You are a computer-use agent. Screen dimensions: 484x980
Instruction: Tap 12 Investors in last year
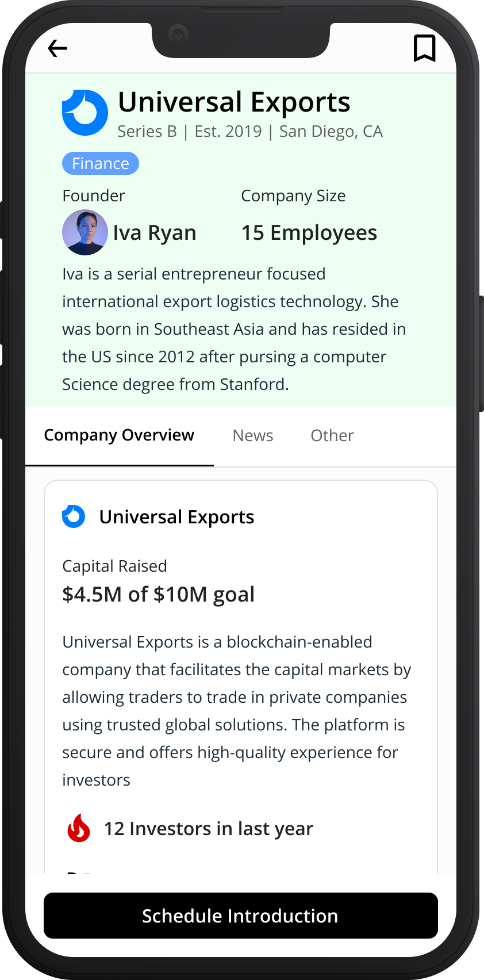209,829
